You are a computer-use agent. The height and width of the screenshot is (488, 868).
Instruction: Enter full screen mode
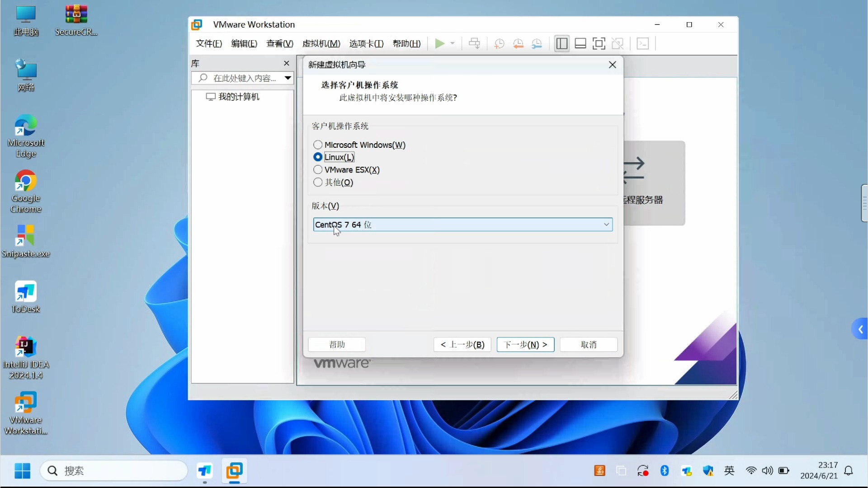pos(599,43)
